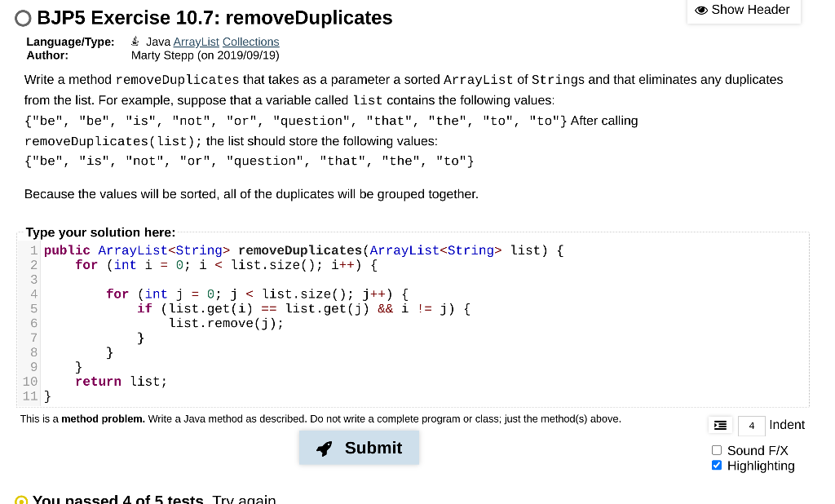Click line number 5 in the gutter
Image resolution: width=835 pixels, height=504 pixels.
pos(33,308)
